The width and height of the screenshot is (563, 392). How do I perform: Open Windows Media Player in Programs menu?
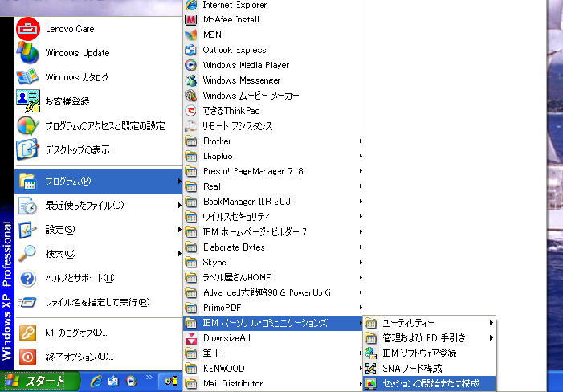pyautogui.click(x=274, y=65)
